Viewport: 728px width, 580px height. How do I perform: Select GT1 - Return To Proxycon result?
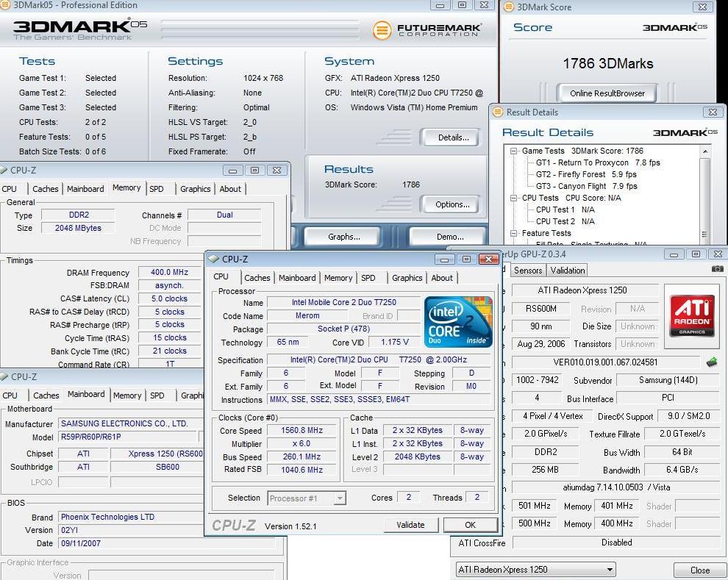(598, 163)
